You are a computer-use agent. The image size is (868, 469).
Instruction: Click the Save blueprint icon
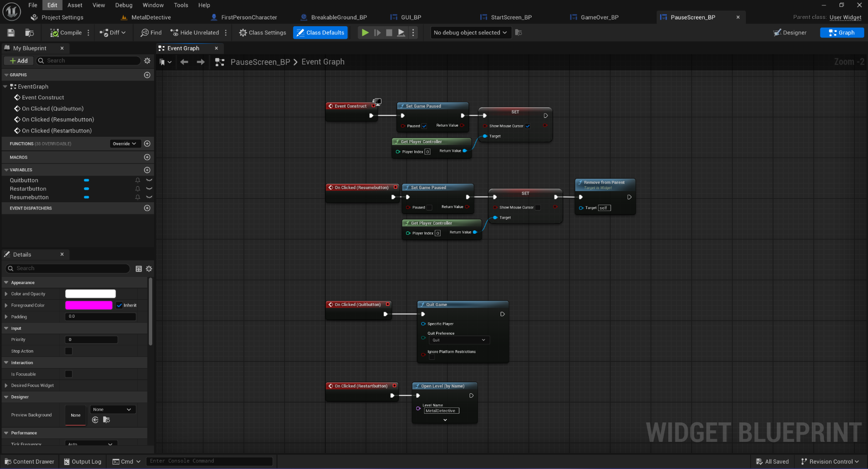tap(11, 32)
